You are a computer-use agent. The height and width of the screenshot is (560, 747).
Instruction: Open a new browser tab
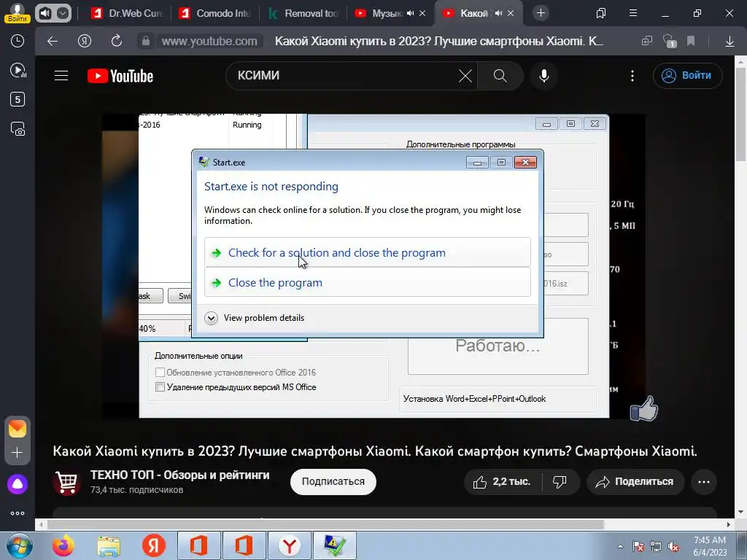coord(541,13)
